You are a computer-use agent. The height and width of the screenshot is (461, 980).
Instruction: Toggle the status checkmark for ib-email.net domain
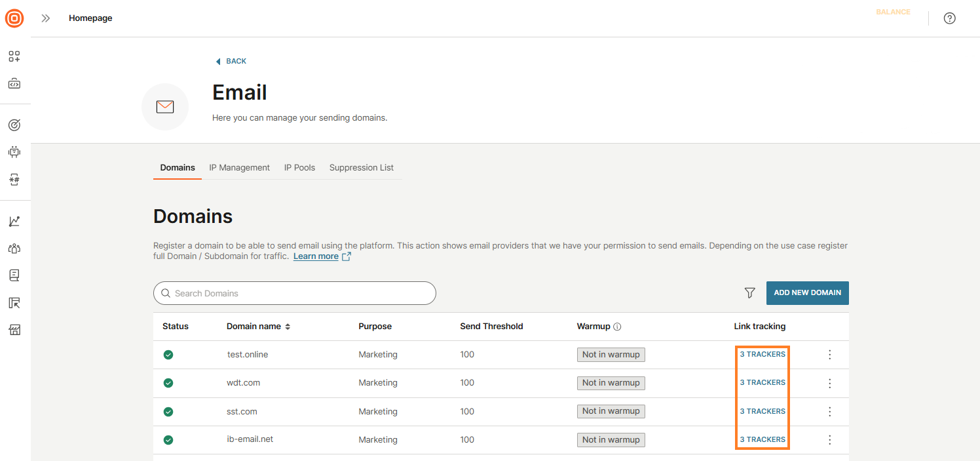coord(168,439)
